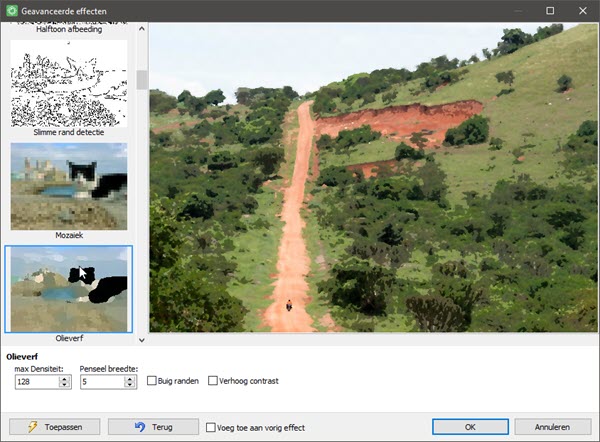
Task: Select the Mozaiek effect thumbnail
Action: pyautogui.click(x=69, y=186)
